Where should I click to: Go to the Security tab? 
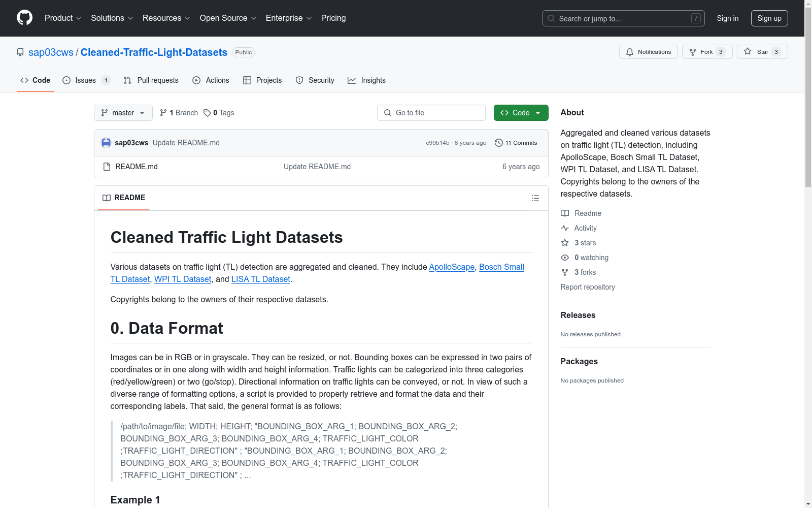click(315, 80)
